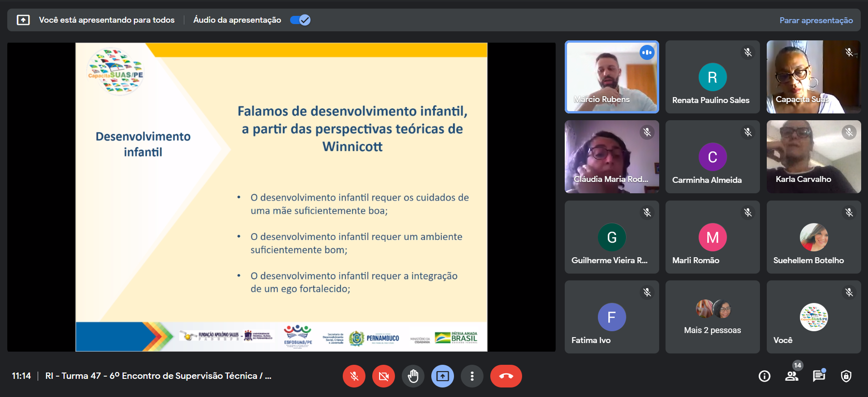868x397 pixels.
Task: Expand the Mais 2 pessoas tile
Action: [712, 317]
